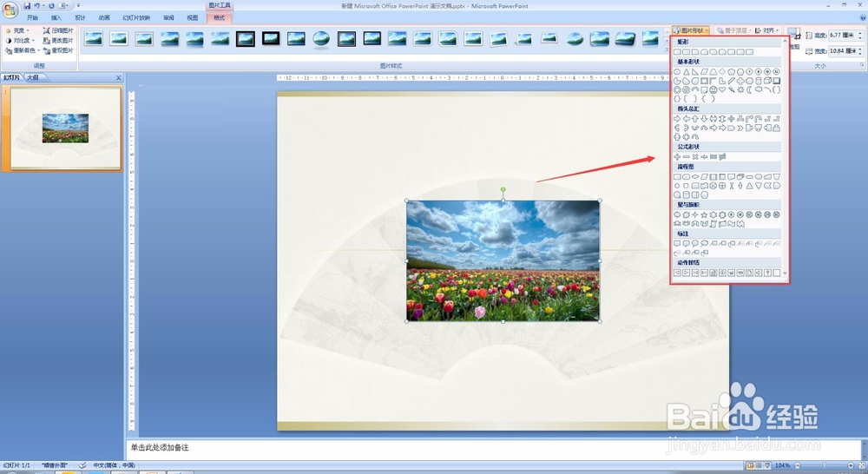Choose smiley face shape

tap(713, 89)
